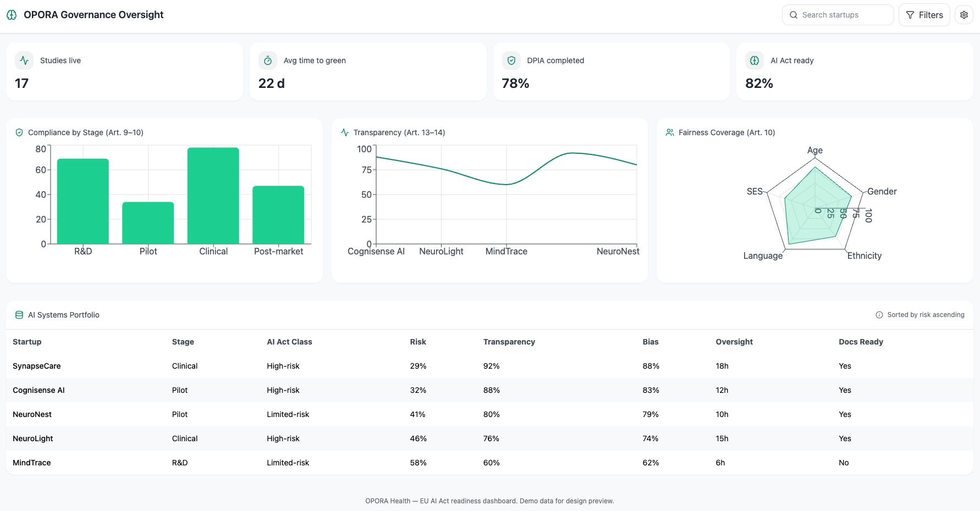
Task: Click the Pilot bar in compliance chart
Action: pos(148,223)
